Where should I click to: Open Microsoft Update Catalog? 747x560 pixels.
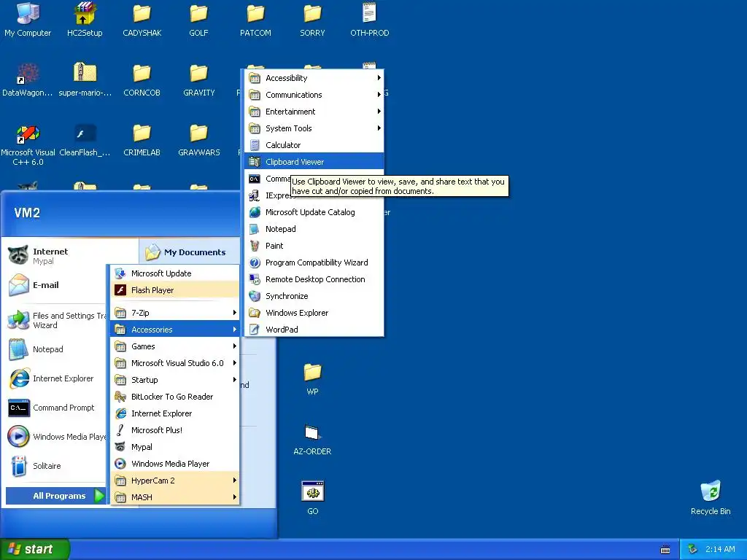point(314,212)
